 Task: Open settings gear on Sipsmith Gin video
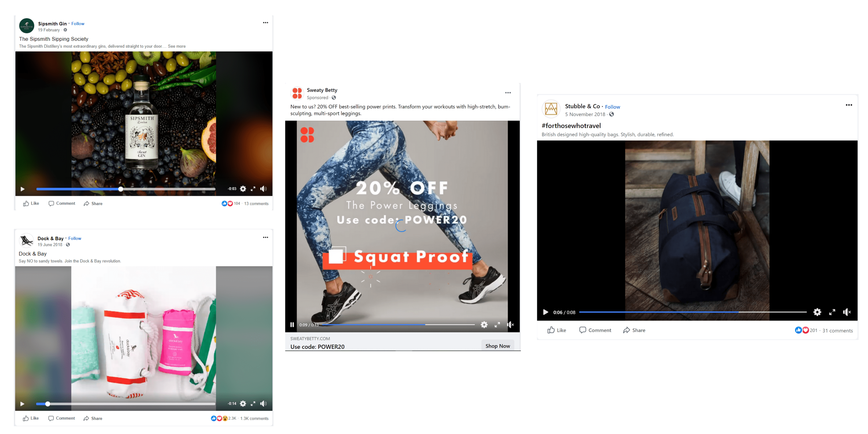(x=243, y=189)
